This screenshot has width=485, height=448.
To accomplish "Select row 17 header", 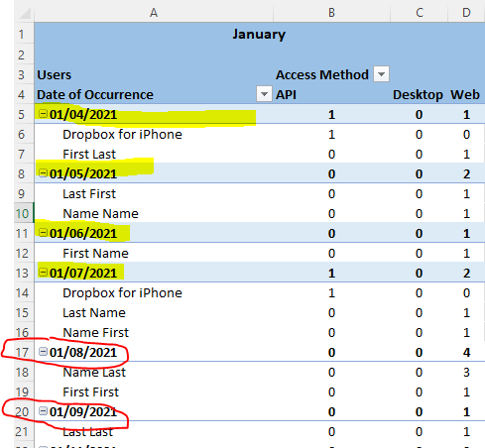I will coord(24,352).
